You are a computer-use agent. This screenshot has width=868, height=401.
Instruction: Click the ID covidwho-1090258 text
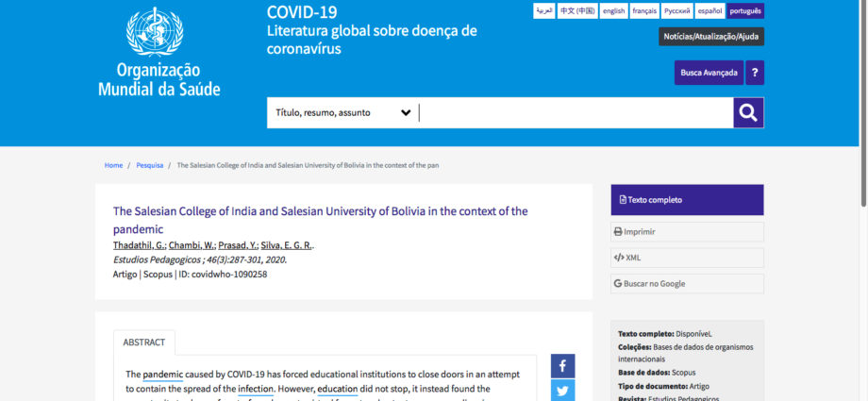point(223,275)
